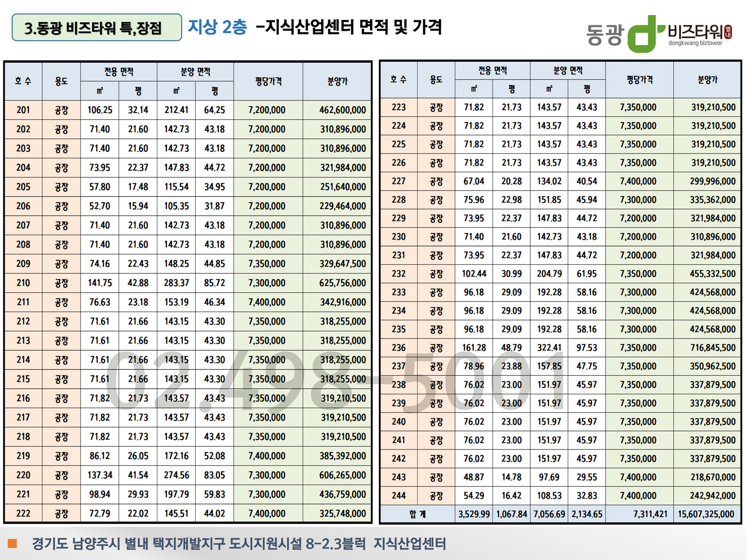
Task: Click the price 606,265,000
Action: coord(343,475)
